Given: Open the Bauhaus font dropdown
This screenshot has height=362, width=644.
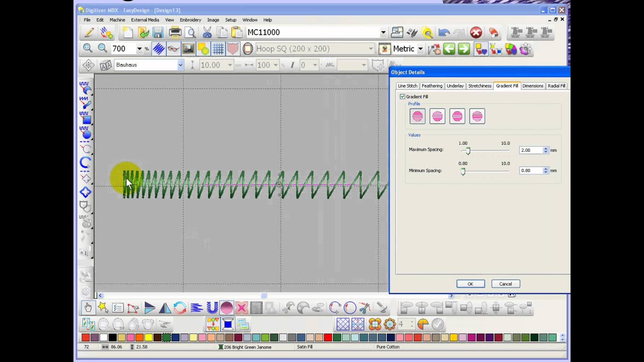Looking at the screenshot, I should click(x=180, y=65).
